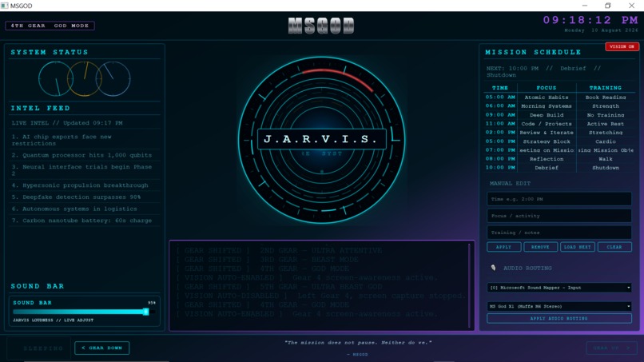The width and height of the screenshot is (644, 362).
Task: Toggle the SLEEPING state button
Action: coord(39,348)
